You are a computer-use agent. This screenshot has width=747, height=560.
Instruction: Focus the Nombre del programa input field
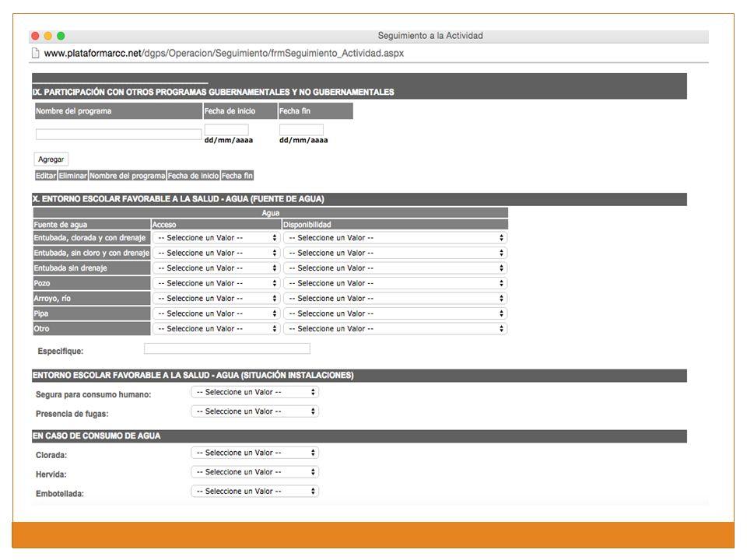click(118, 135)
